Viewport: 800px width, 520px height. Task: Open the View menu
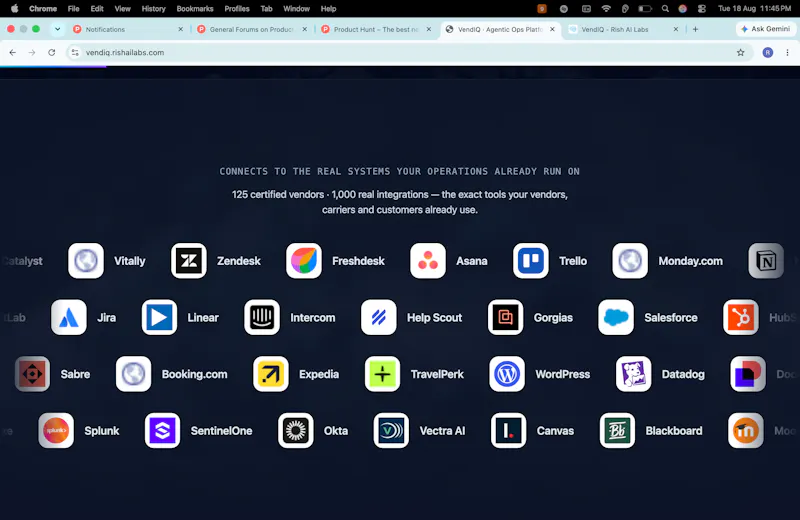tap(122, 9)
